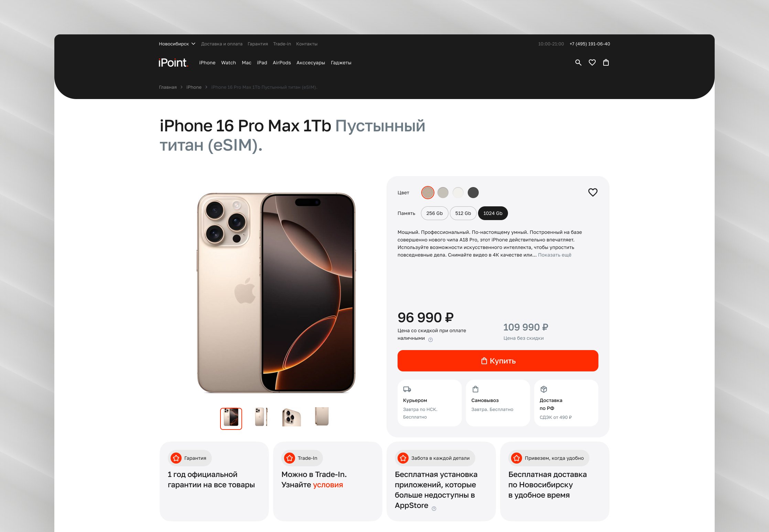Click the red Купить button

498,361
